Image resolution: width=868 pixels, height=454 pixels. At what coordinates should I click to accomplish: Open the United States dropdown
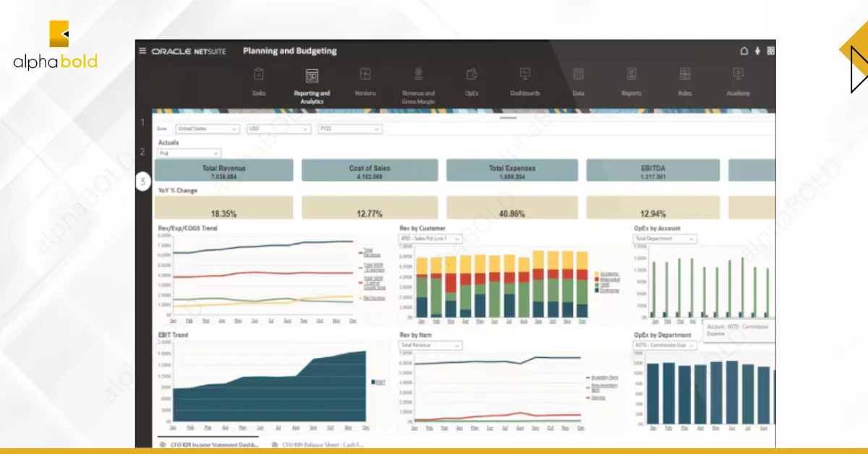click(x=207, y=129)
